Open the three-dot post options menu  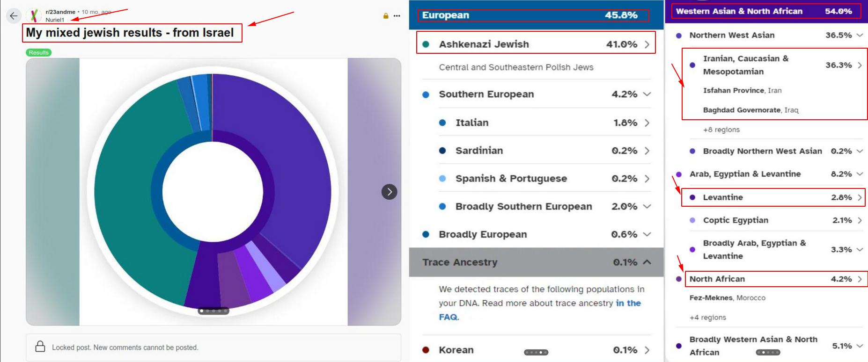click(397, 16)
